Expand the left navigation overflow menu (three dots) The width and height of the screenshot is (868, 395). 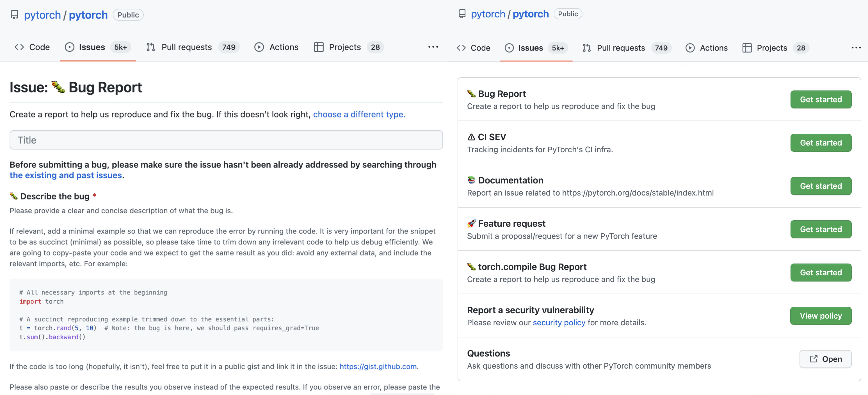pos(433,47)
